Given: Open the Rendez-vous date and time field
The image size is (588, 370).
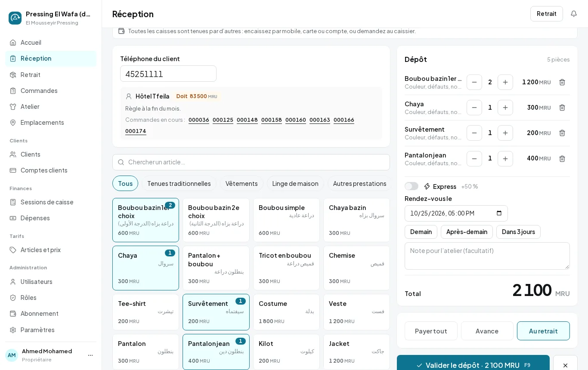Looking at the screenshot, I should (x=456, y=213).
